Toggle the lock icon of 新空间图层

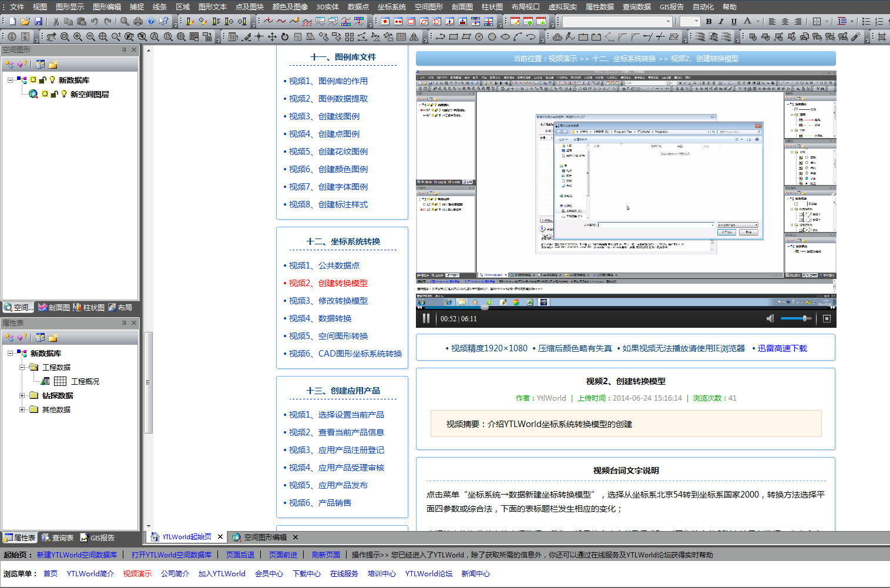click(x=54, y=94)
